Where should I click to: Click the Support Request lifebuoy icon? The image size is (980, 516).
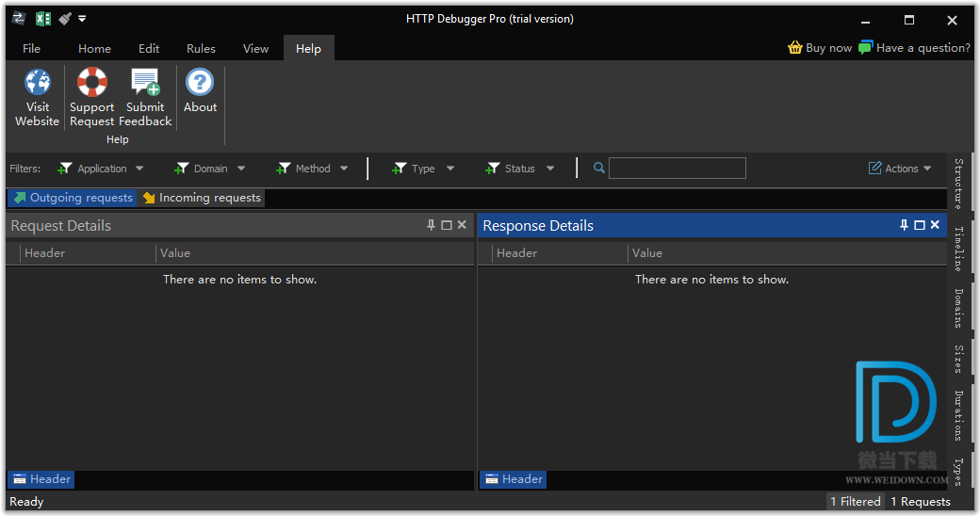point(92,83)
